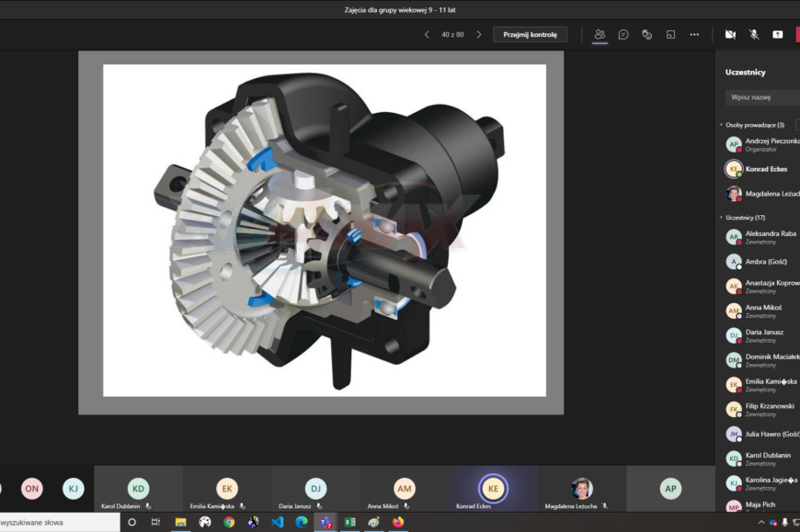Screen dimensions: 800x532
Task: Open the meeting chat icon
Action: coord(623,35)
